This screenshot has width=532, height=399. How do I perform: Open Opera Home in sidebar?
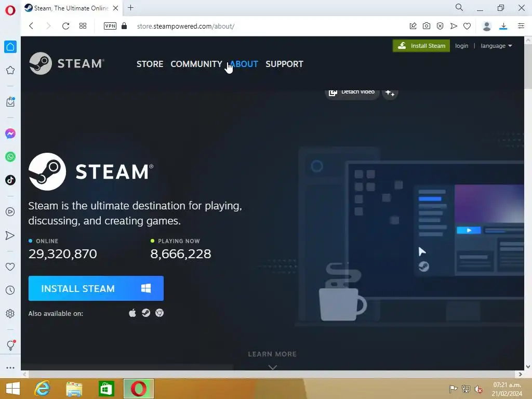pyautogui.click(x=10, y=47)
